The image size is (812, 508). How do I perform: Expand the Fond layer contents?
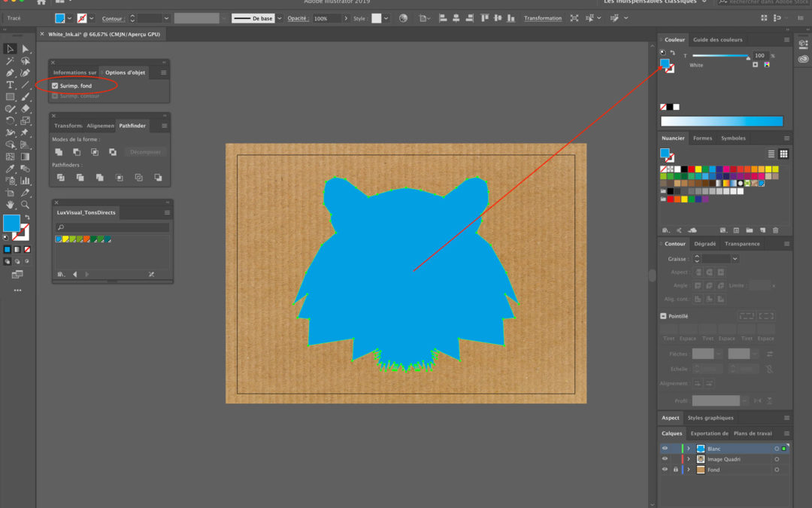click(688, 470)
